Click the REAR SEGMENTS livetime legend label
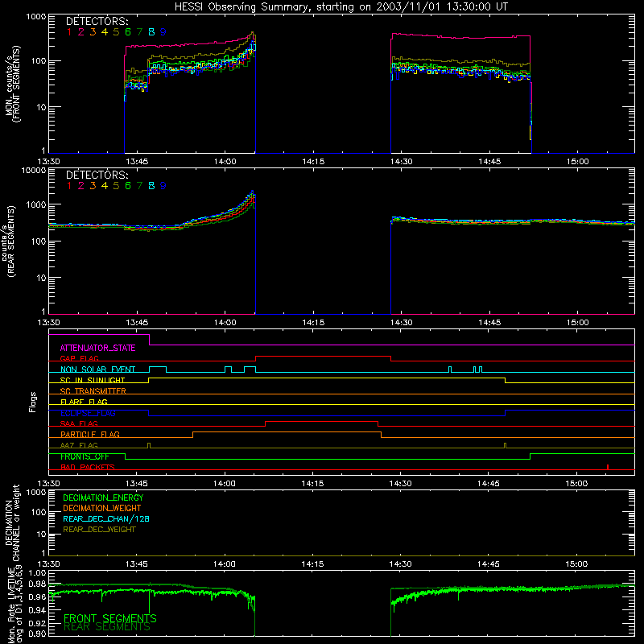644x644 pixels. [107, 628]
